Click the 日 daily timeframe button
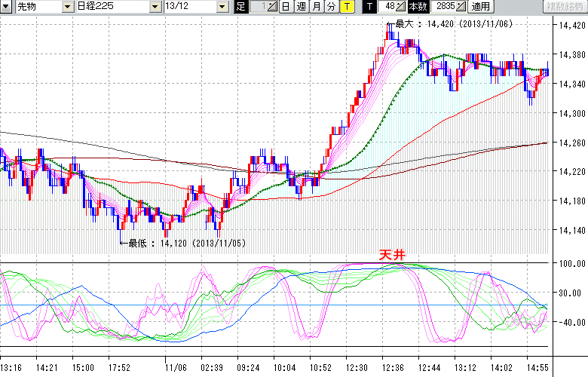This screenshot has height=377, width=588. click(286, 7)
